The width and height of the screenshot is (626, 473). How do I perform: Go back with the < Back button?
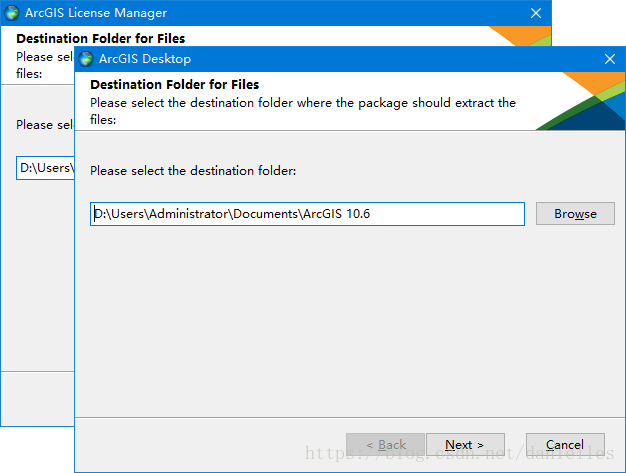click(385, 445)
